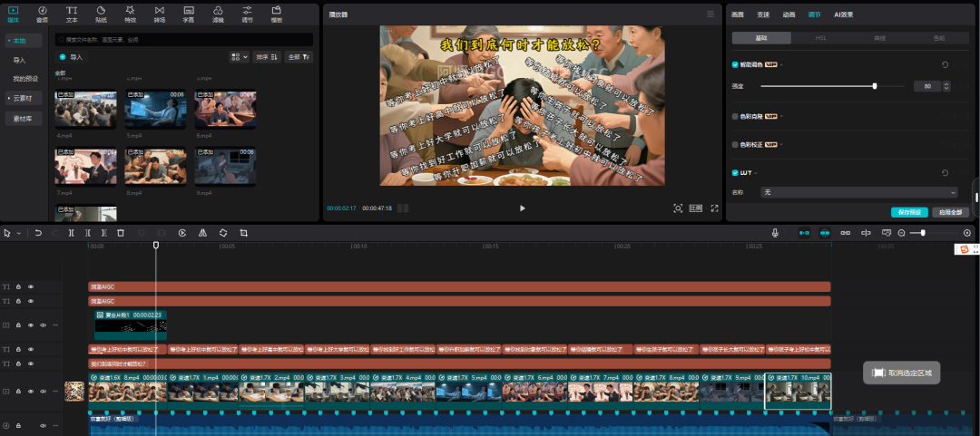
Task: Click the rotate tool in timeline toolbar
Action: pos(223,233)
